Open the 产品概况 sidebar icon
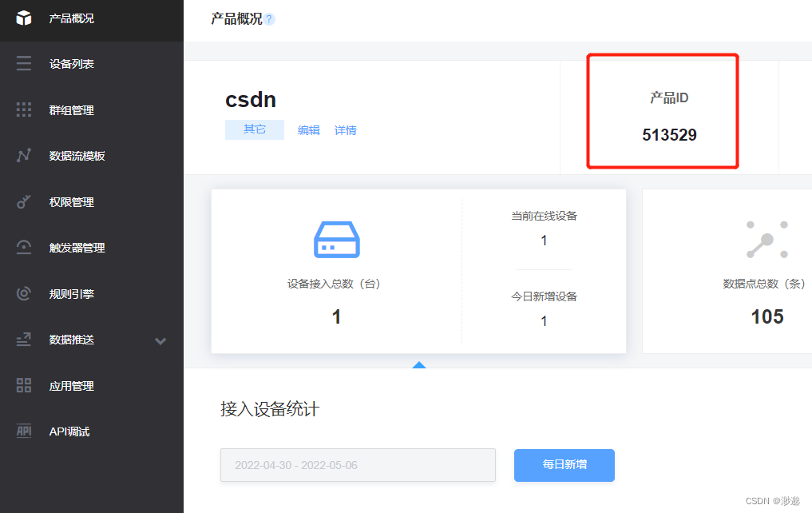Image resolution: width=812 pixels, height=513 pixels. [x=25, y=20]
